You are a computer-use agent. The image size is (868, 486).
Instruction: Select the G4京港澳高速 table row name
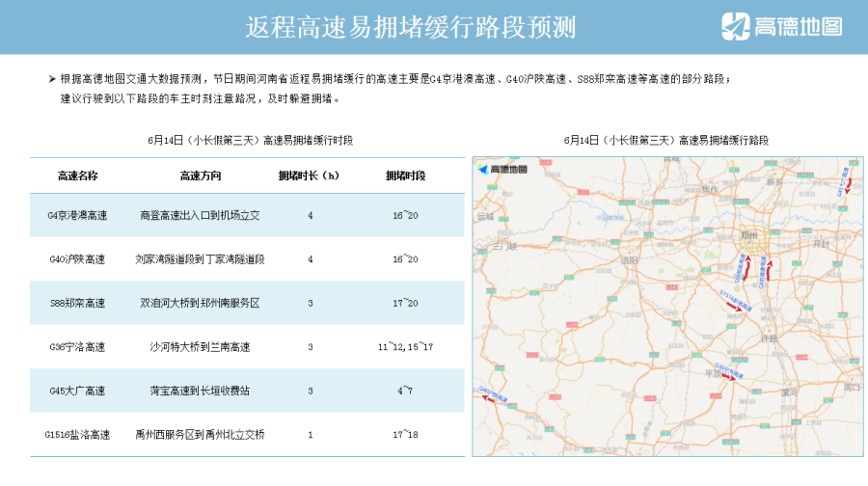77,215
